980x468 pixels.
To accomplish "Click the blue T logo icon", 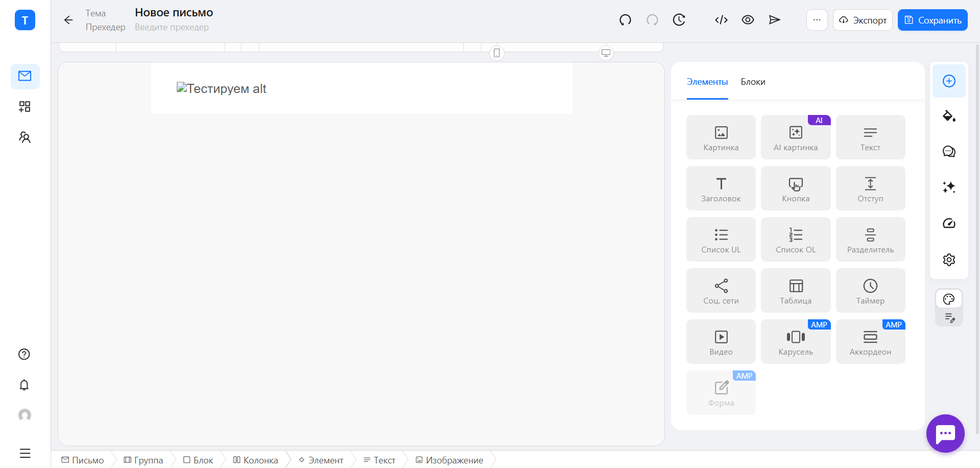I will [25, 20].
